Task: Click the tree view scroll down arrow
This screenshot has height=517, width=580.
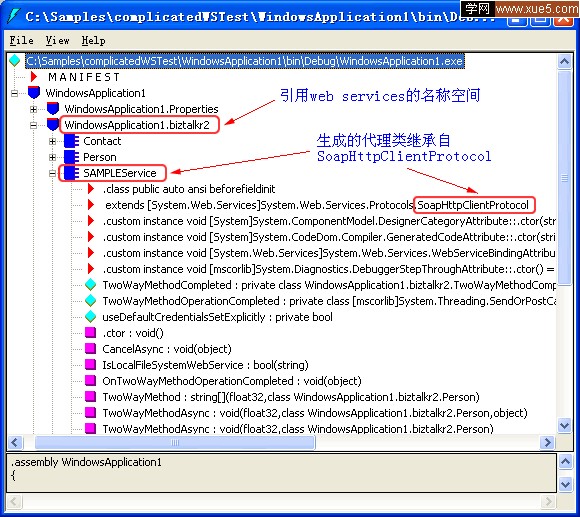Action: (564, 425)
